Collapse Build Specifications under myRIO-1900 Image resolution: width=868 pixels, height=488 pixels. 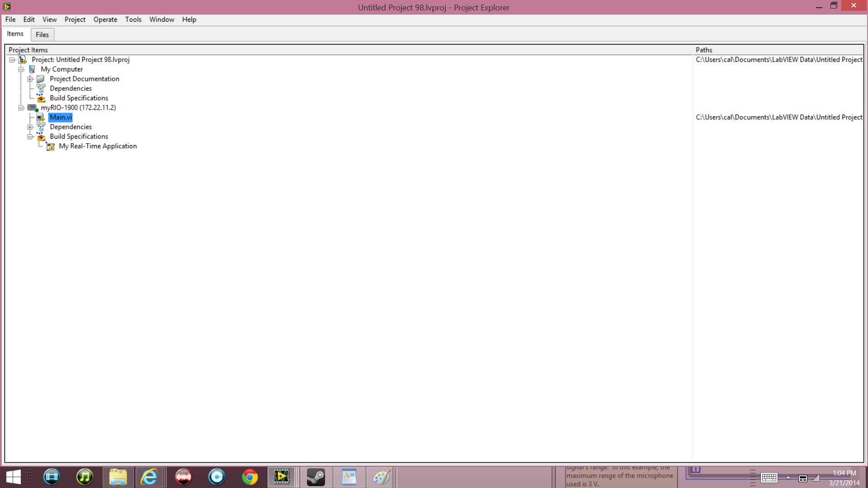tap(30, 136)
